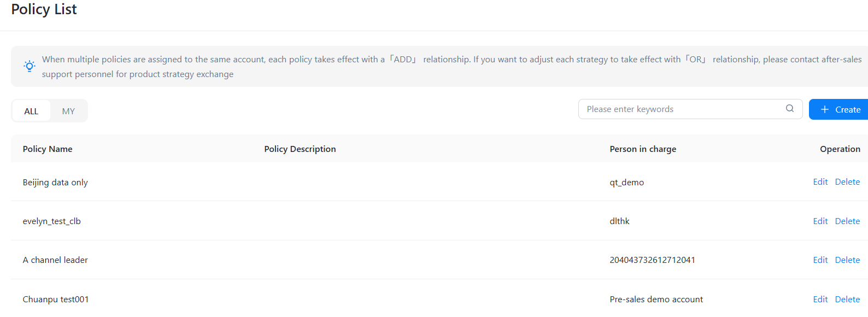The width and height of the screenshot is (868, 317).
Task: Click the qt_demo person in charge
Action: click(627, 183)
